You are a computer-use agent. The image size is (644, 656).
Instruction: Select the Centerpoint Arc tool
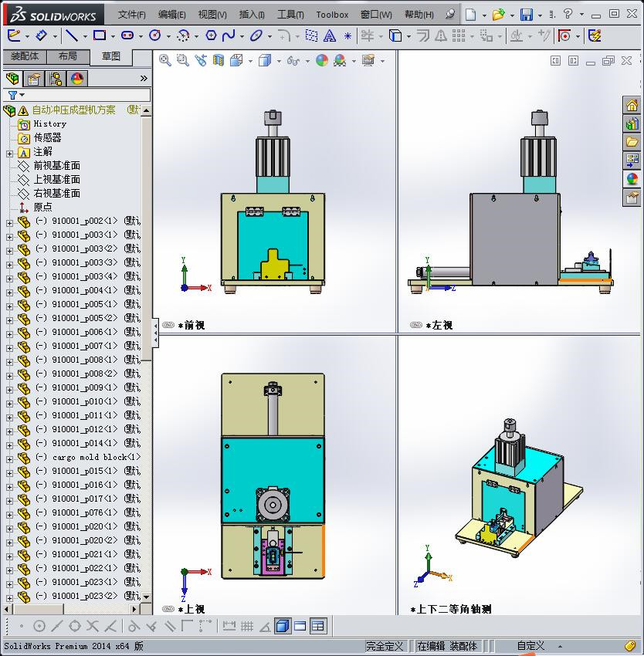point(183,36)
